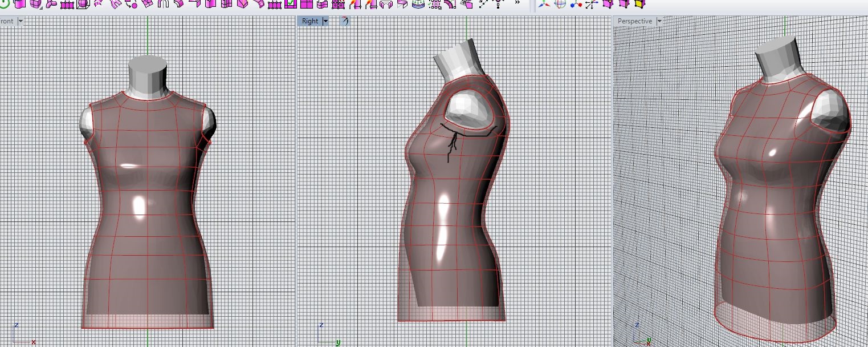Click the toolbar overflow double-chevron

(x=517, y=3)
